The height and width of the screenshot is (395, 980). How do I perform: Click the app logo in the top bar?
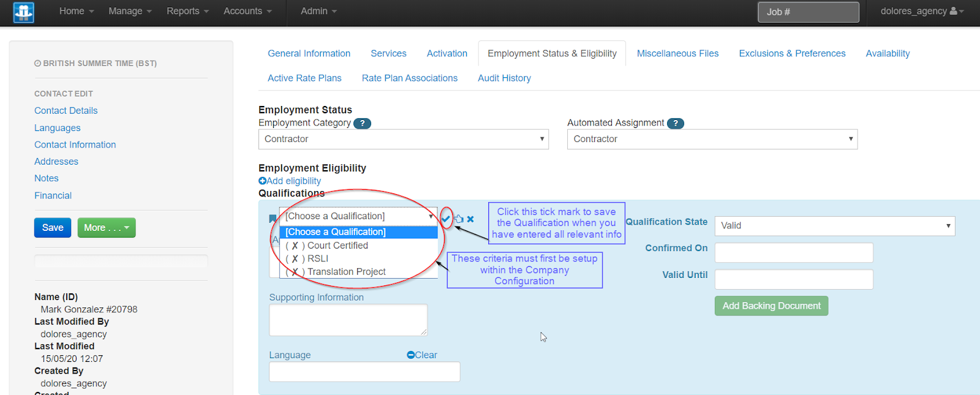pos(23,12)
